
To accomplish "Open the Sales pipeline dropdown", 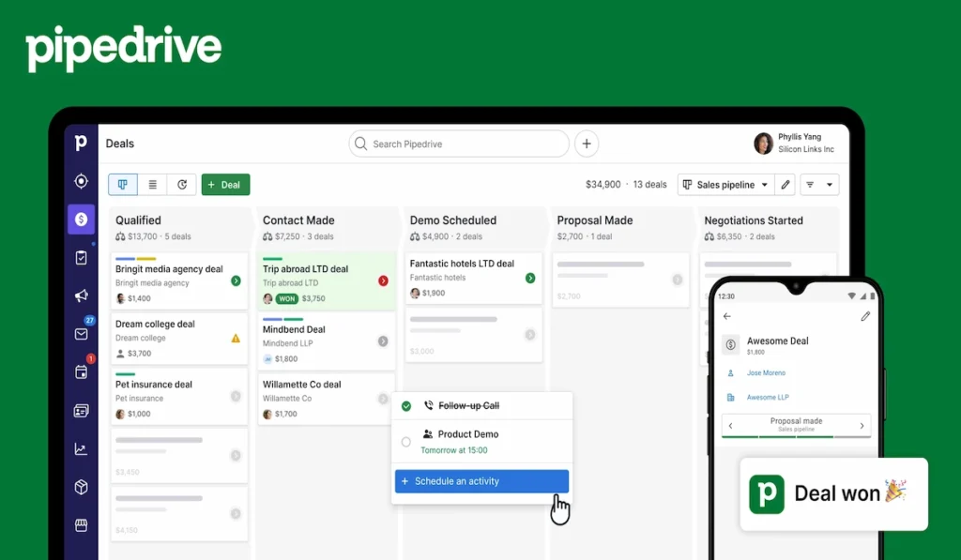I will [725, 184].
